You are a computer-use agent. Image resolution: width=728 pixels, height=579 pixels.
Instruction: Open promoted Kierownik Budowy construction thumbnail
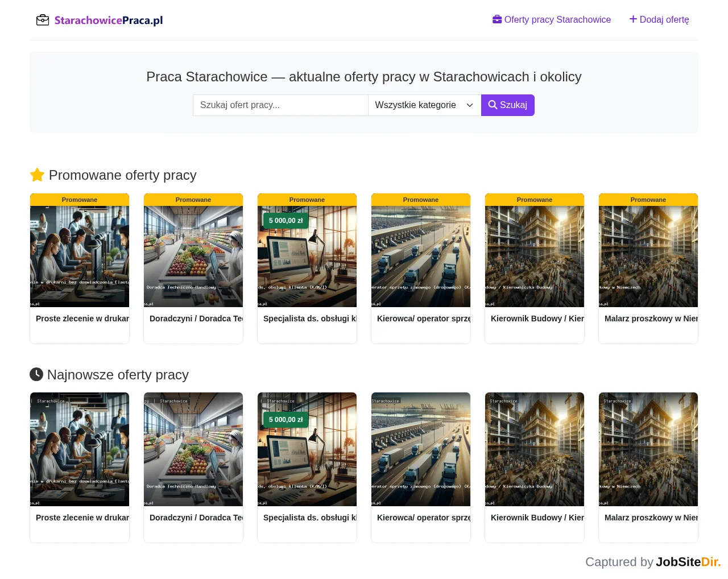pyautogui.click(x=535, y=257)
